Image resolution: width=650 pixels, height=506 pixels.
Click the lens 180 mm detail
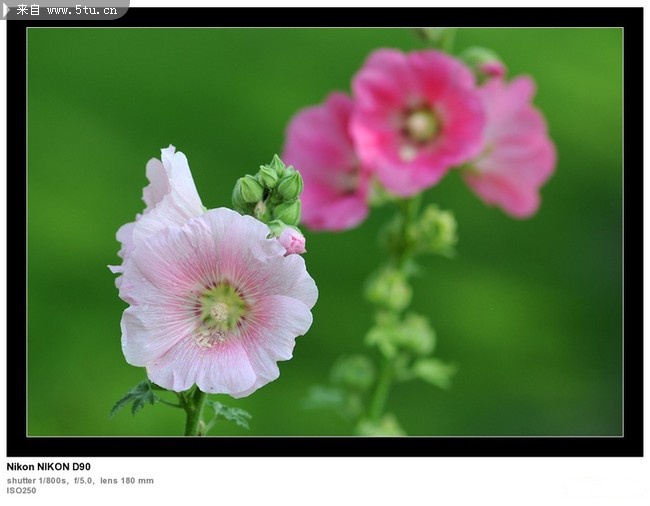point(127,481)
